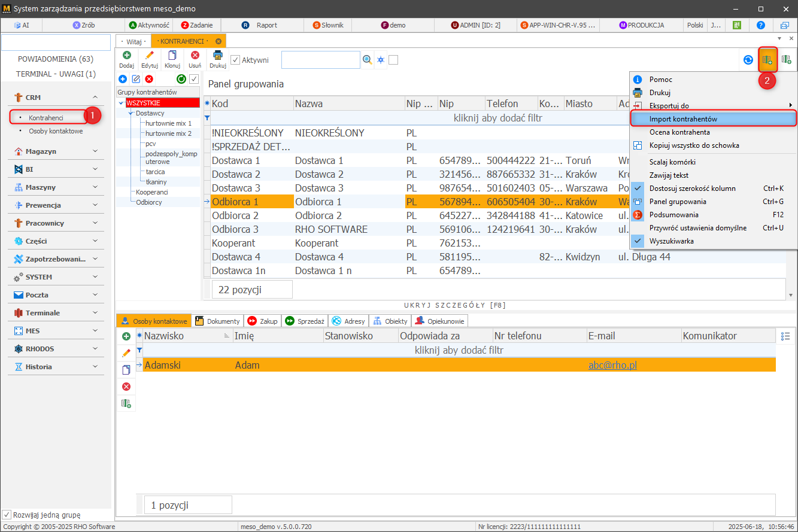The height and width of the screenshot is (532, 798).
Task: Click the blue refresh icon
Action: pos(748,60)
